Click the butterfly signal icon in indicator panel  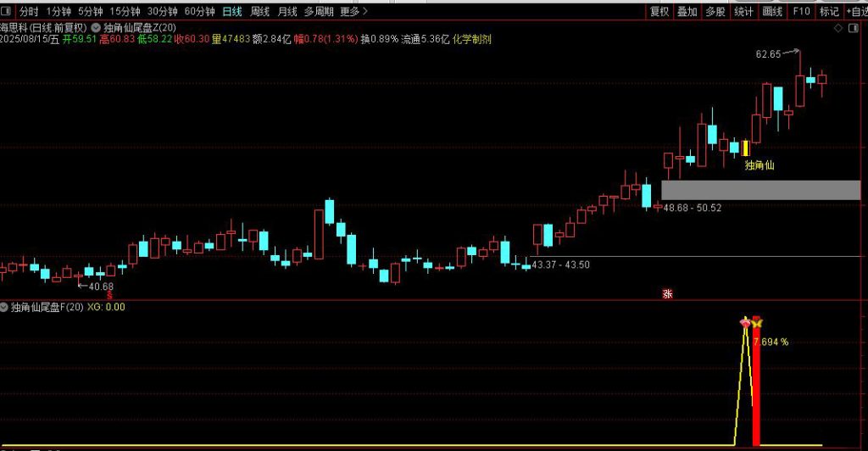757,323
